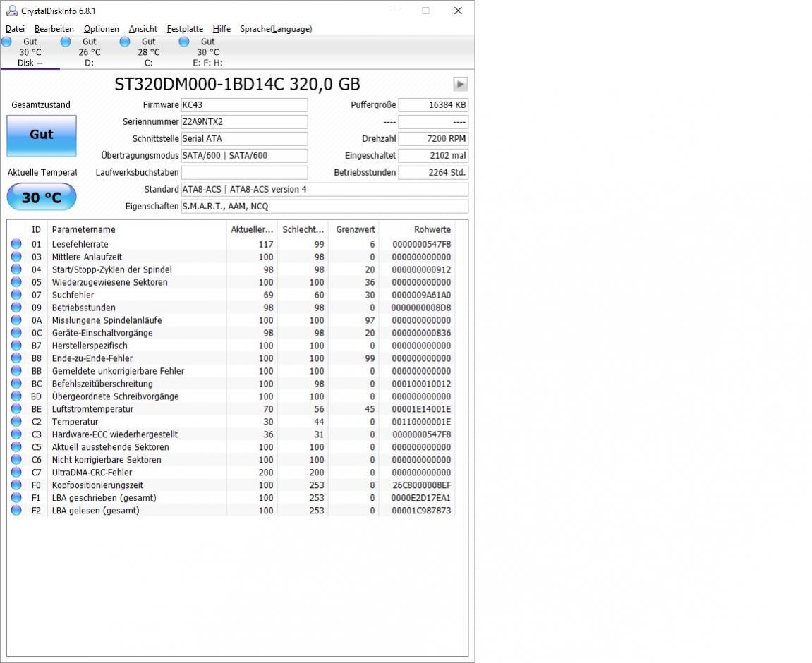Click status icon of attribute 09 row
This screenshot has height=663, width=812.
[16, 308]
